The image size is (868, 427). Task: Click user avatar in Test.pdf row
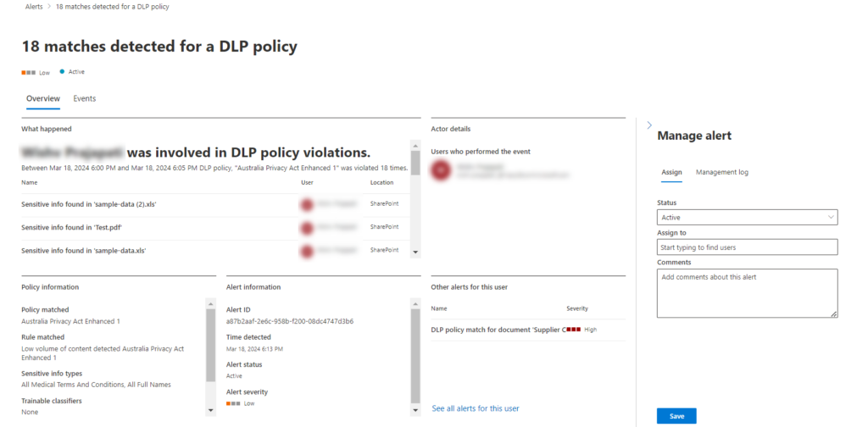point(309,227)
